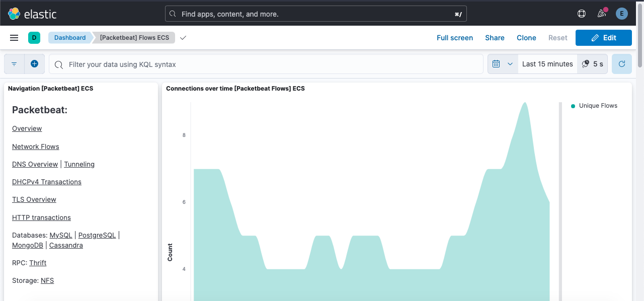This screenshot has width=644, height=301.
Task: Open the newsfeed celebration icon
Action: pyautogui.click(x=602, y=14)
